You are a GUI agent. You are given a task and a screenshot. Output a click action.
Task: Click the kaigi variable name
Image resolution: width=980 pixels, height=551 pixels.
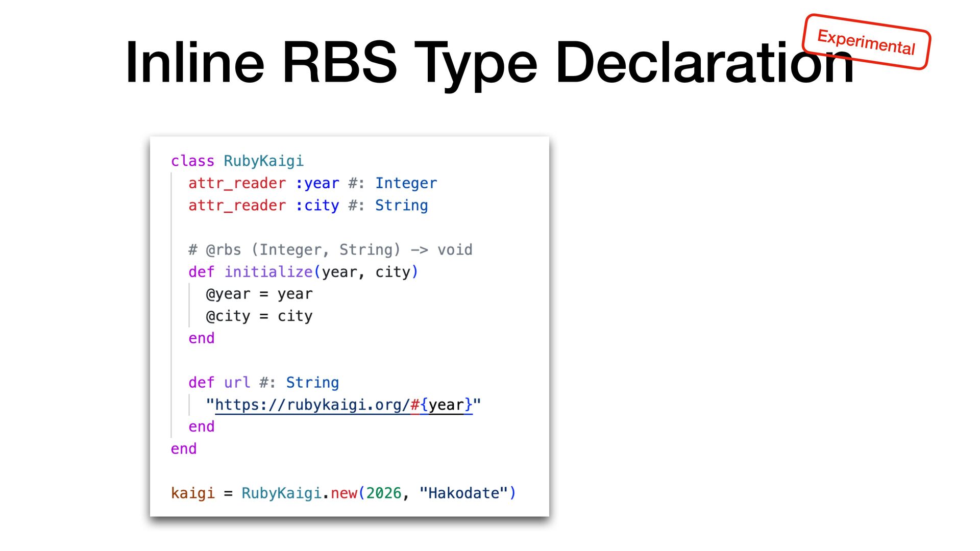pyautogui.click(x=192, y=493)
